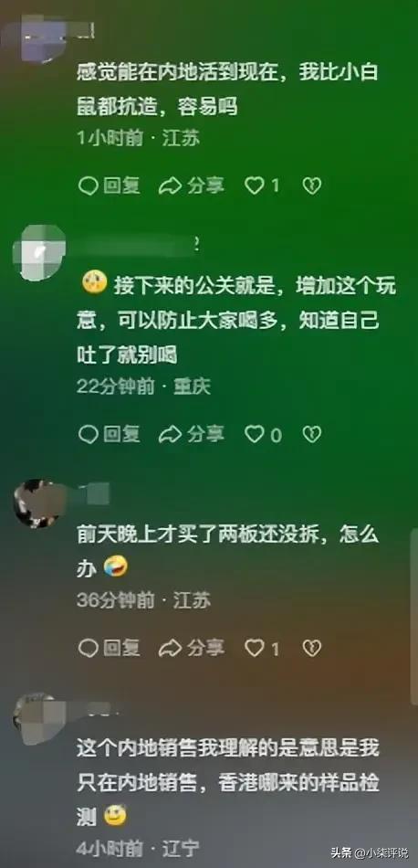The width and height of the screenshot is (418, 868).
Task: Reply to the 小白鼠 comment from 江苏
Action: 109,186
